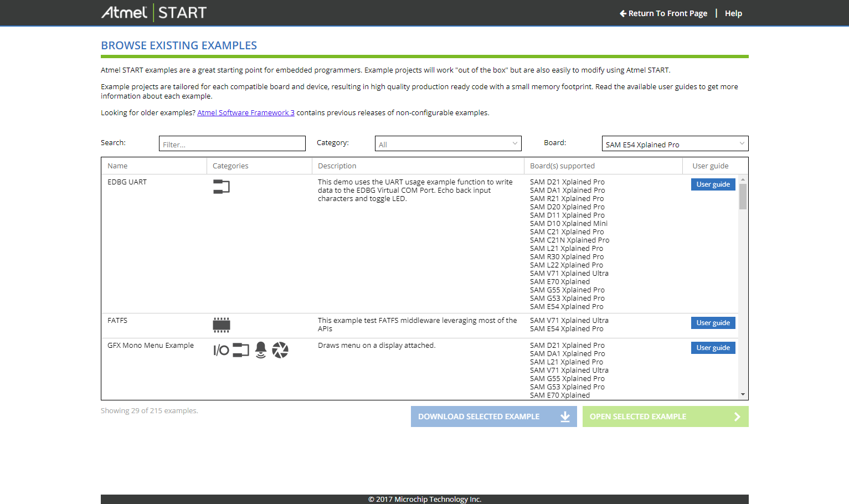
Task: Click the User guide column header
Action: pyautogui.click(x=711, y=166)
